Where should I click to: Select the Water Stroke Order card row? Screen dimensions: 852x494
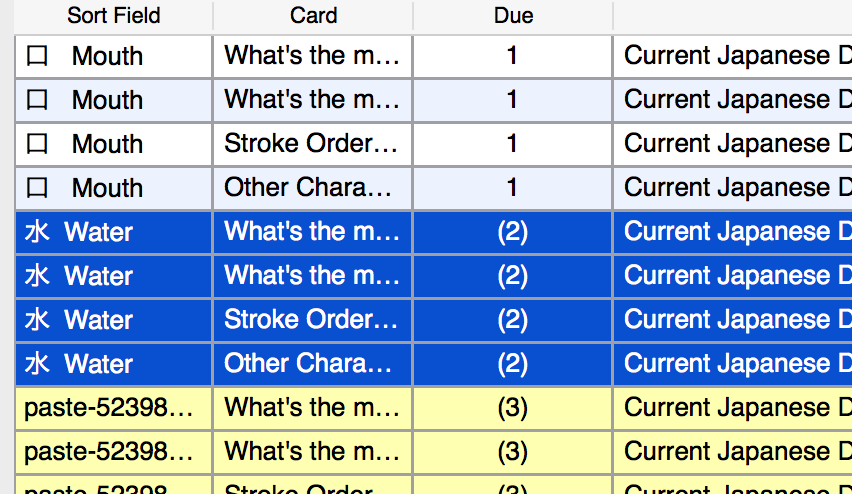click(311, 320)
